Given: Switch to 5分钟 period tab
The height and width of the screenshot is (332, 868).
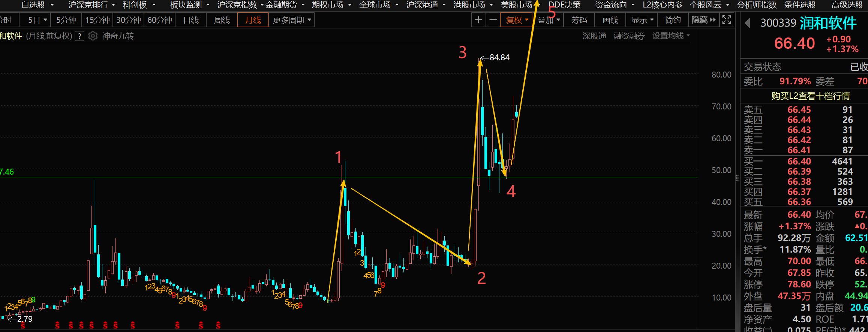Looking at the screenshot, I should 66,20.
